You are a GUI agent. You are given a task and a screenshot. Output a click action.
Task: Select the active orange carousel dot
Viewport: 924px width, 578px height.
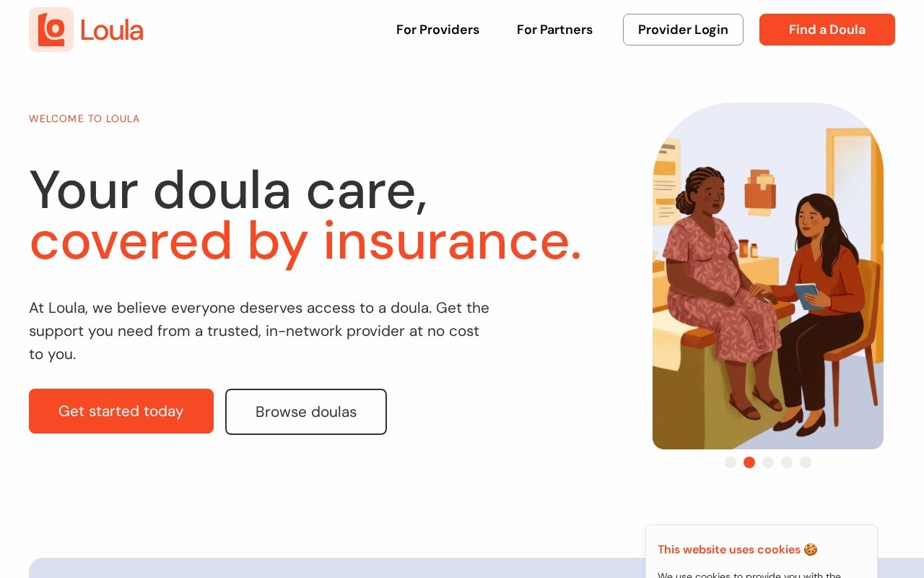(x=749, y=462)
